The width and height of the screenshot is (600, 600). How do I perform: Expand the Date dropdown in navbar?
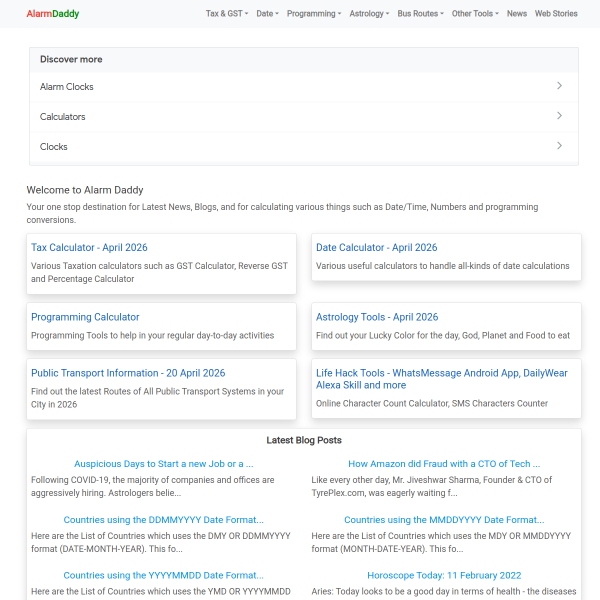click(x=267, y=14)
